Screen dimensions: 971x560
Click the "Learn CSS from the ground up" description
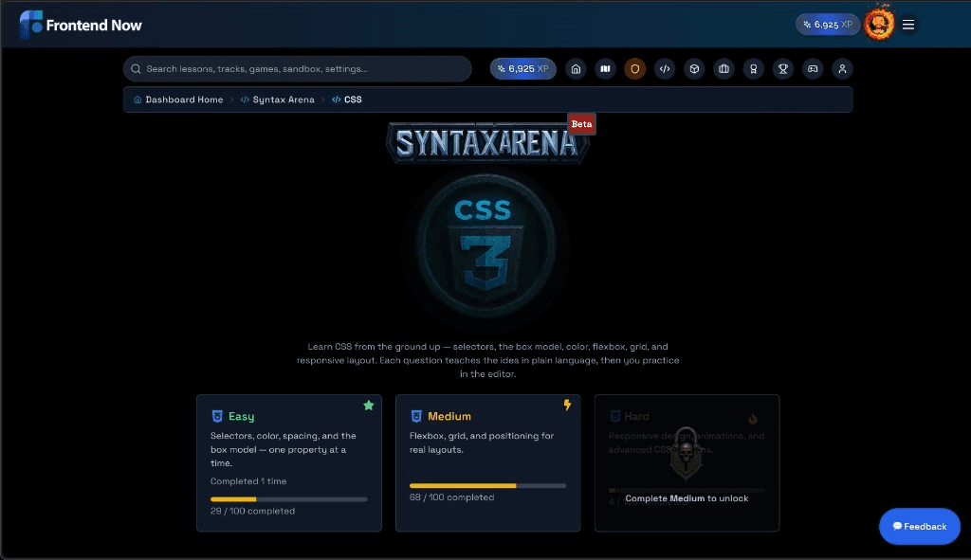(488, 360)
